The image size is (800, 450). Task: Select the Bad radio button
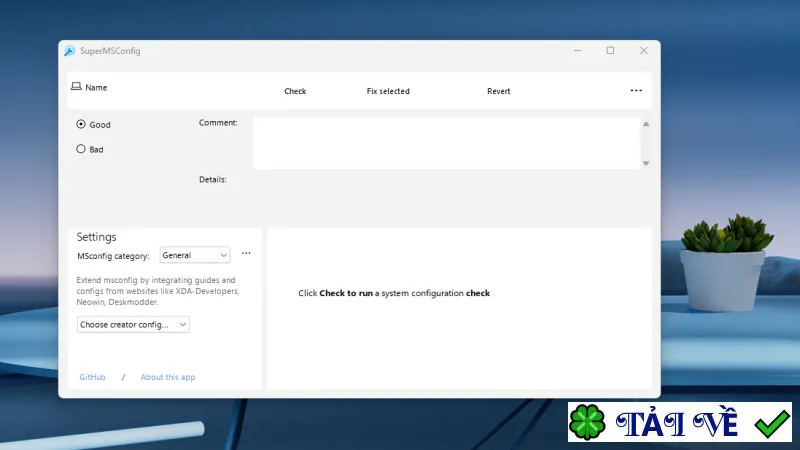81,149
